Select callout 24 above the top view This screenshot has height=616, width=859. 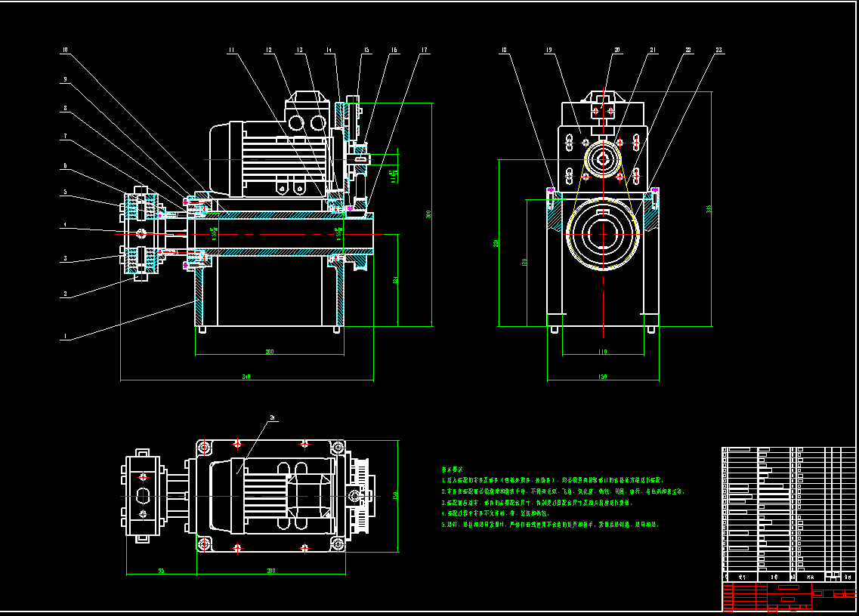pos(272,417)
